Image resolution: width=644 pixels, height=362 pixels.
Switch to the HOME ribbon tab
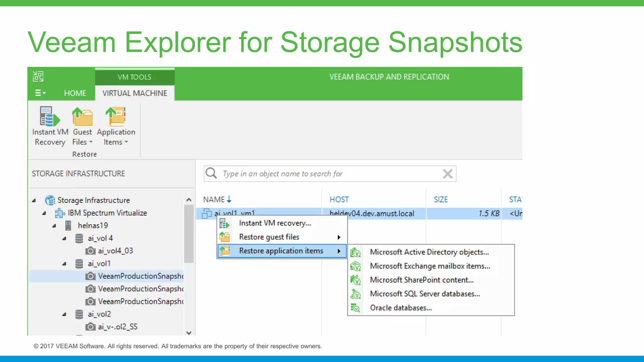(x=75, y=93)
